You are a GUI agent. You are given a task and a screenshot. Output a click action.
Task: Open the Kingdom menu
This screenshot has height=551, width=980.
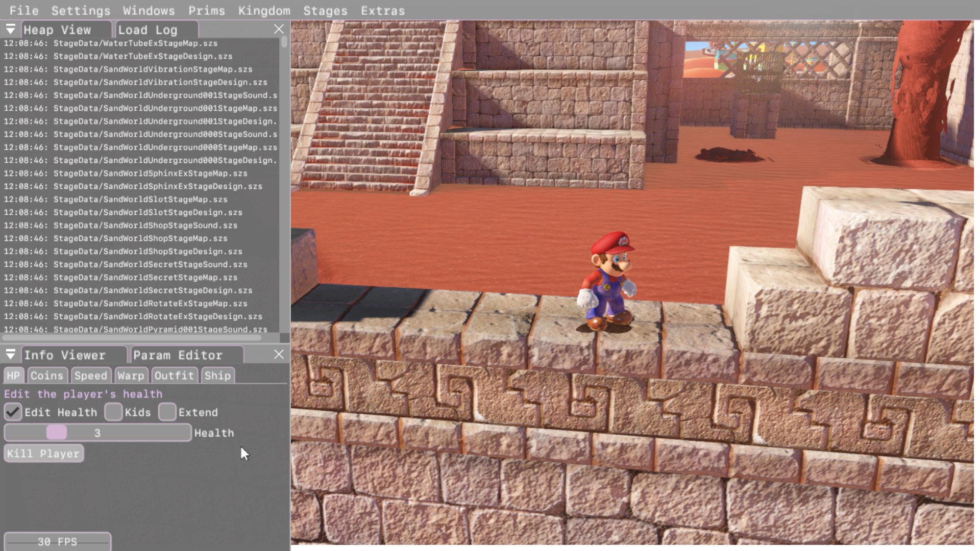click(x=264, y=10)
